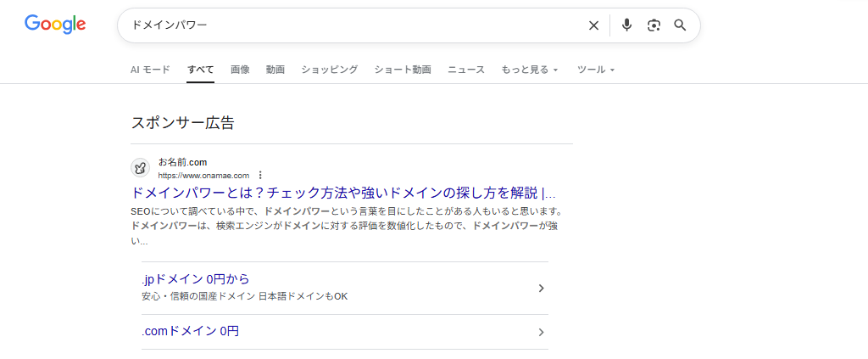Open the ドメインパワーとは？ ad headline link

tap(343, 193)
